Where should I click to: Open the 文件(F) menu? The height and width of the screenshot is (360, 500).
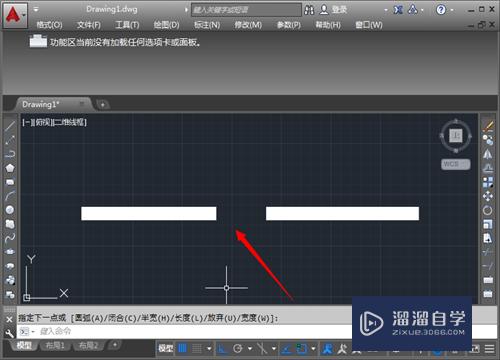tap(89, 25)
